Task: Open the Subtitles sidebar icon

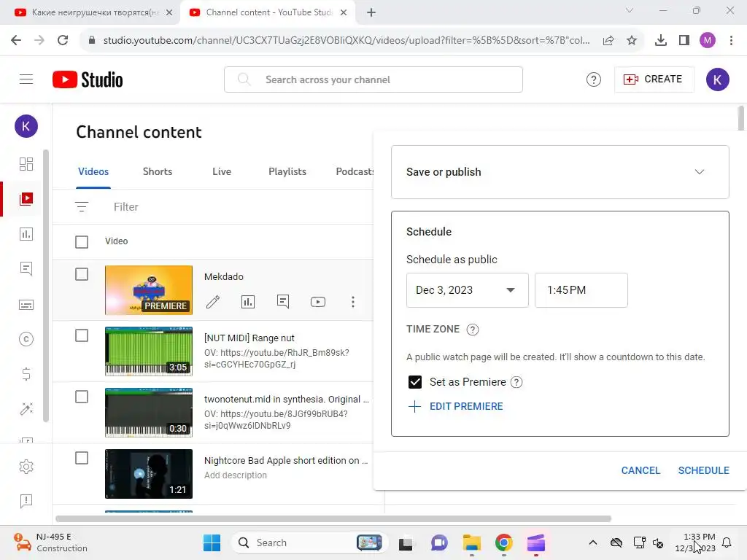Action: (26, 305)
